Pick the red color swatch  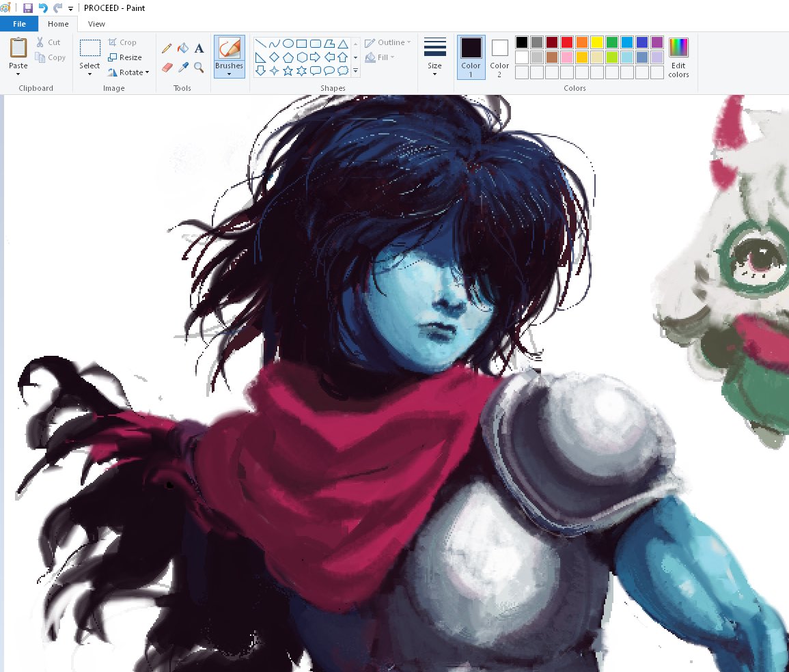pos(567,42)
